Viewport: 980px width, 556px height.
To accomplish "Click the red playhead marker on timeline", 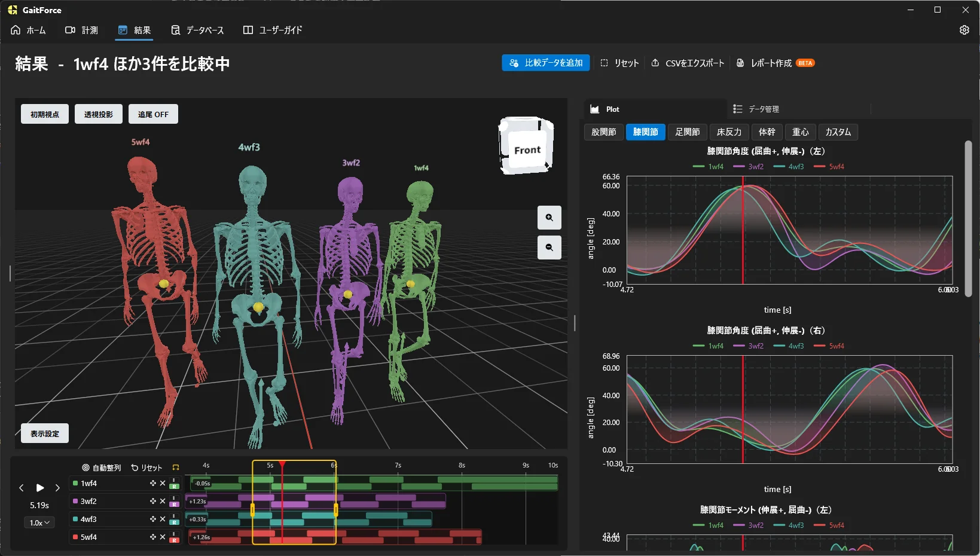I will tap(282, 464).
